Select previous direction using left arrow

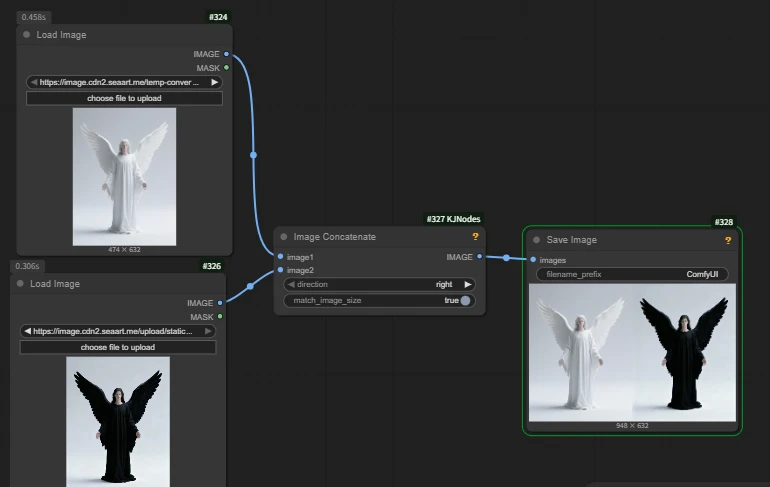pos(291,284)
